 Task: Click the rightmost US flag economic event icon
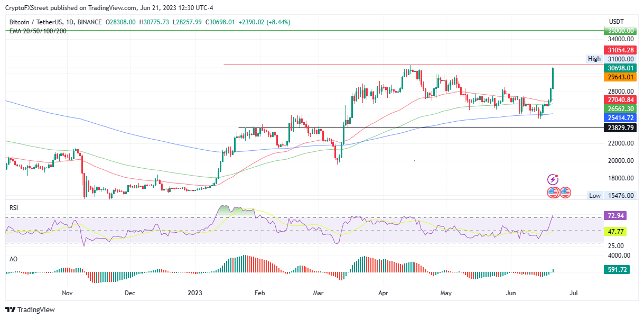click(x=565, y=193)
